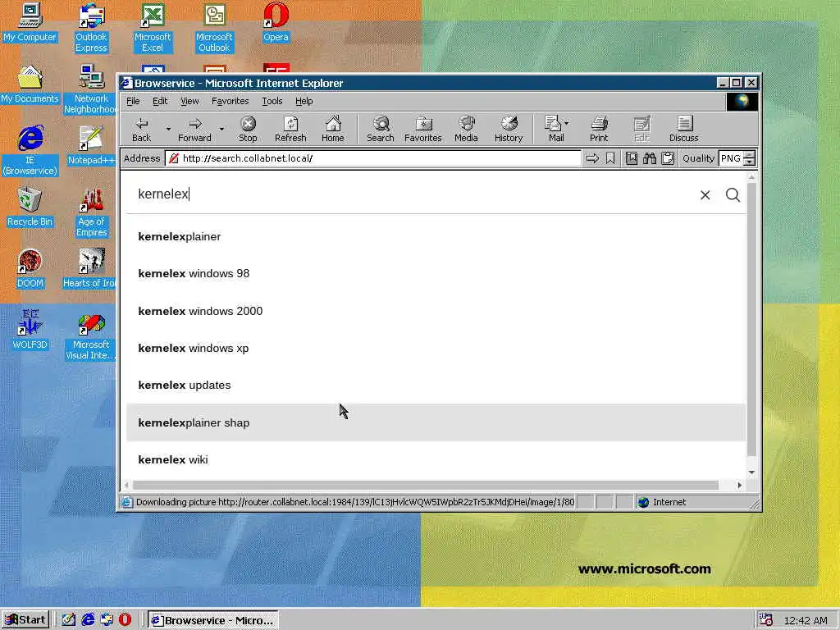
Task: Click the Mail toolbar button
Action: click(554, 129)
